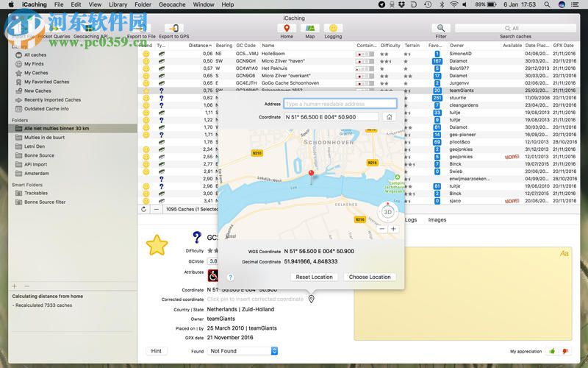Click the red map pin marker
The image size is (588, 368).
(311, 173)
